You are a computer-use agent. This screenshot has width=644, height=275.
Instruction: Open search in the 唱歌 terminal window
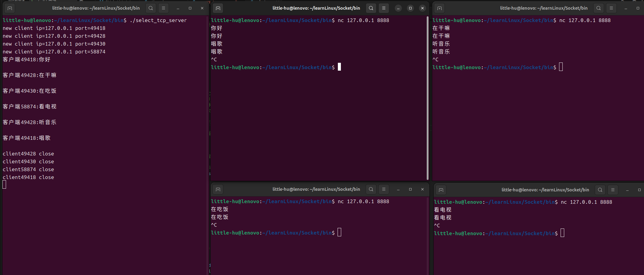[x=371, y=8]
